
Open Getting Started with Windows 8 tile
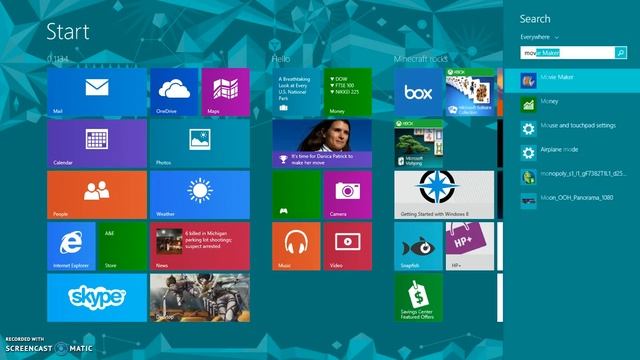point(444,195)
